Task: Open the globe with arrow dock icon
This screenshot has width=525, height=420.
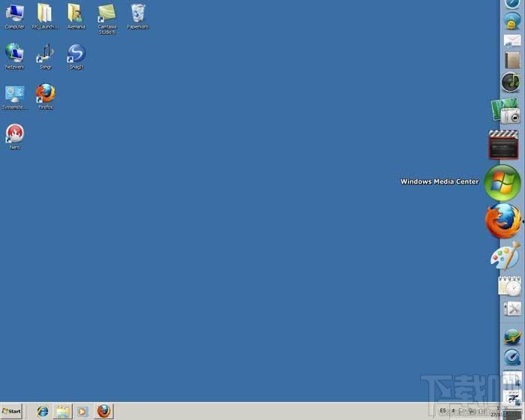Action: (512, 337)
